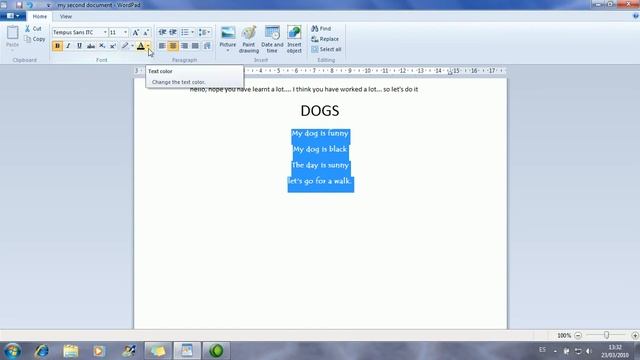640x360 pixels.
Task: Toggle Underline formatting
Action: [x=79, y=46]
